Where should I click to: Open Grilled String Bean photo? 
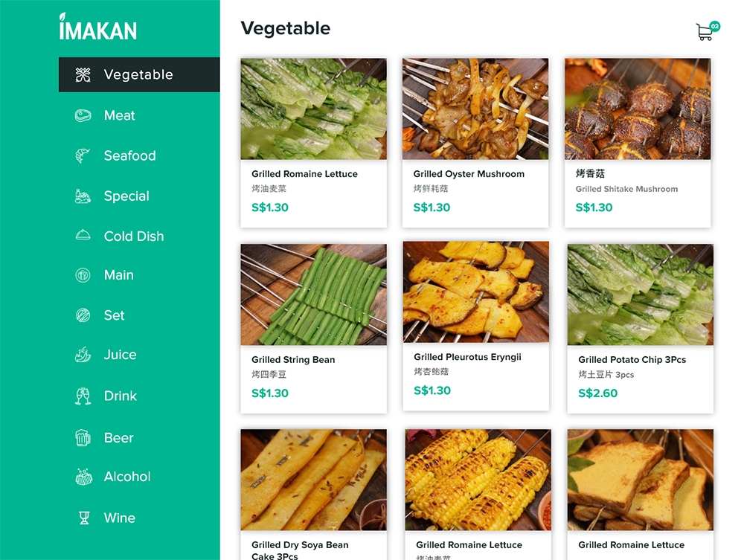click(314, 295)
